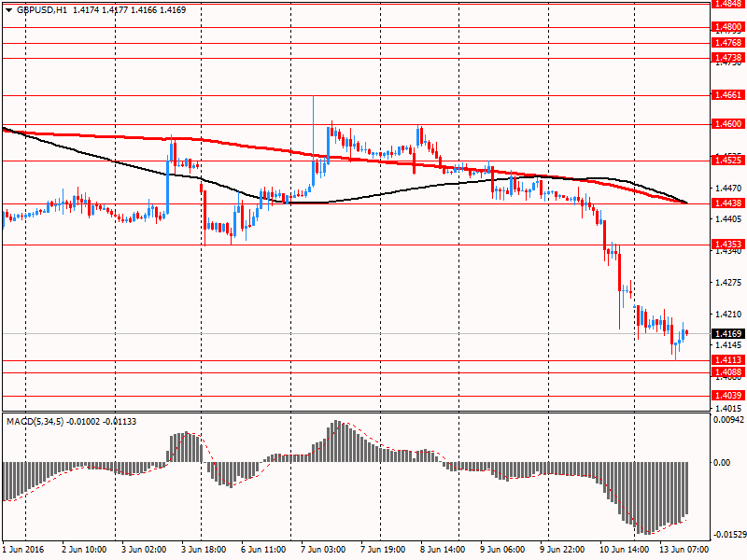
Task: Click the 3 Jun 02:00 time label
Action: coord(144,550)
